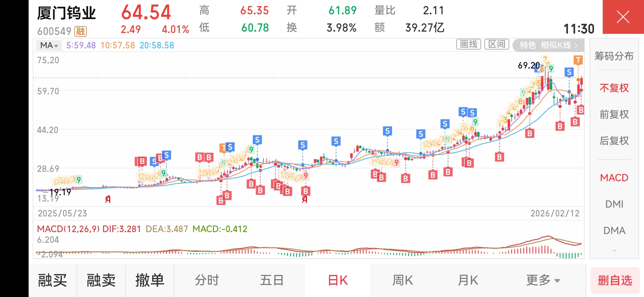The width and height of the screenshot is (644, 297).
Task: Choose the MACD indicator in sidebar
Action: coord(614,178)
